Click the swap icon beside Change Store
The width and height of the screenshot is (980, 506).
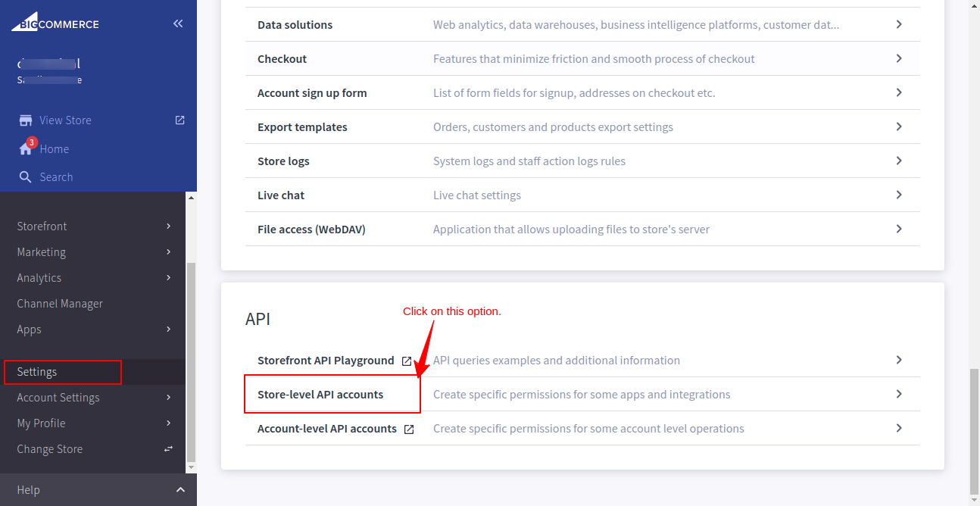point(168,449)
